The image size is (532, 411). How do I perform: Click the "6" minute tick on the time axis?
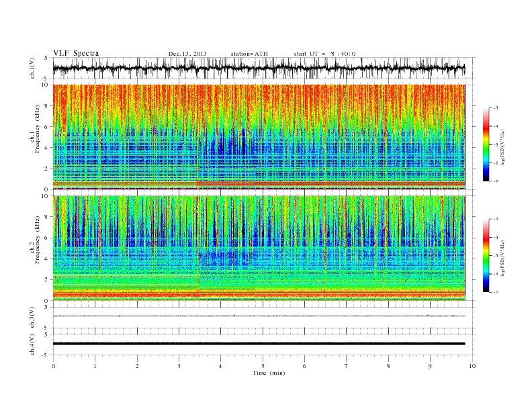tap(305, 366)
